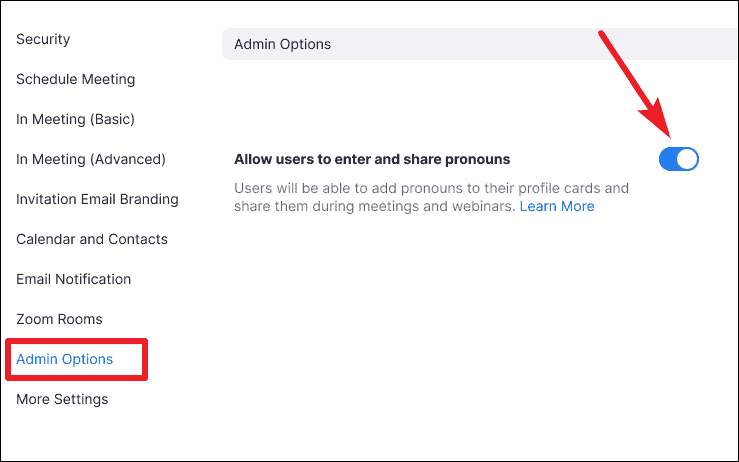Open Calendar and Contacts section
The width and height of the screenshot is (739, 462).
click(92, 239)
